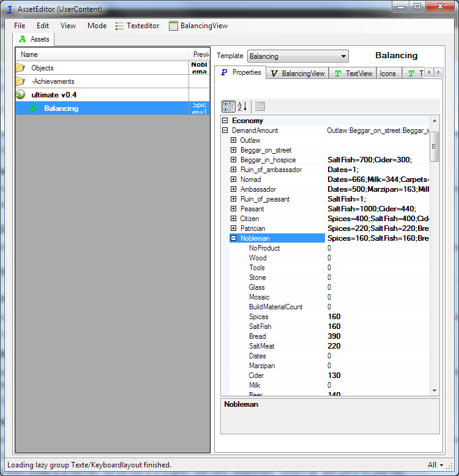Open the Texteditor toolbar icon
This screenshot has height=476, width=459.
click(119, 26)
